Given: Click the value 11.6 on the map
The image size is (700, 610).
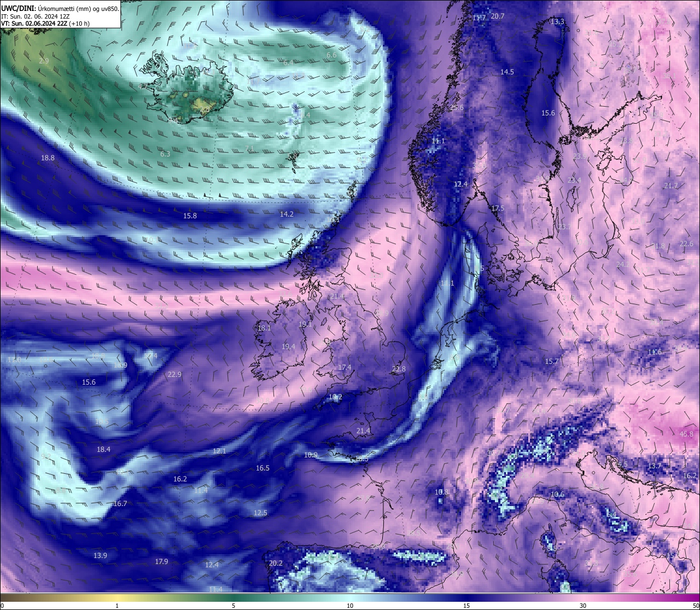Looking at the screenshot, I should pyautogui.click(x=655, y=352).
